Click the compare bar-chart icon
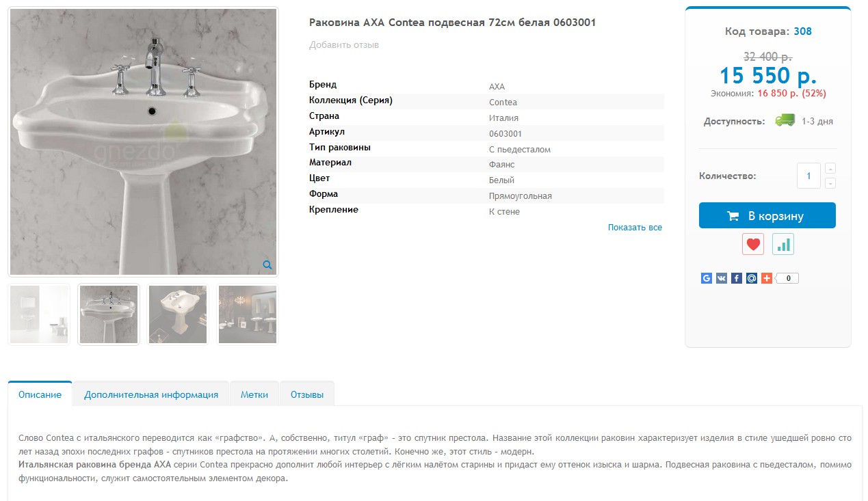Image resolution: width=868 pixels, height=501 pixels. point(783,244)
